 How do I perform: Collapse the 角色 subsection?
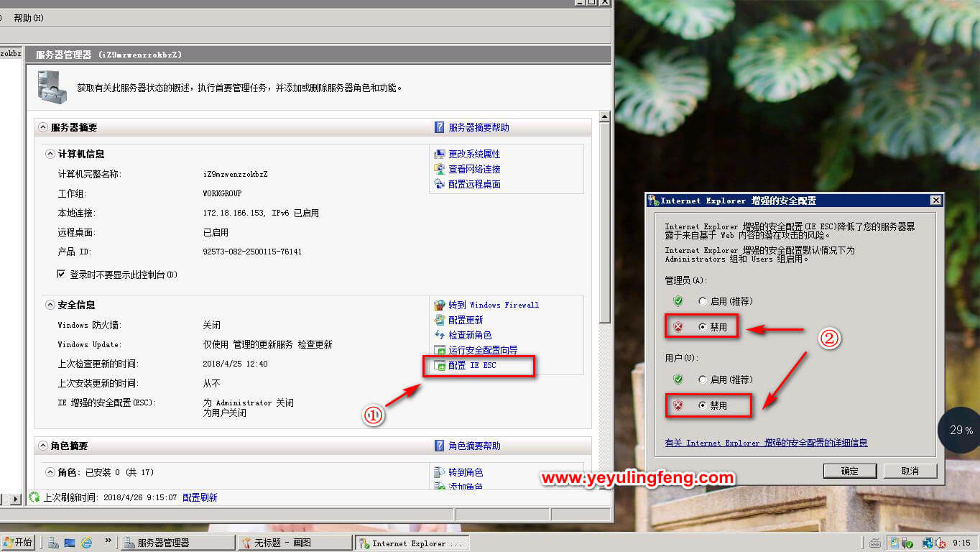pyautogui.click(x=50, y=472)
